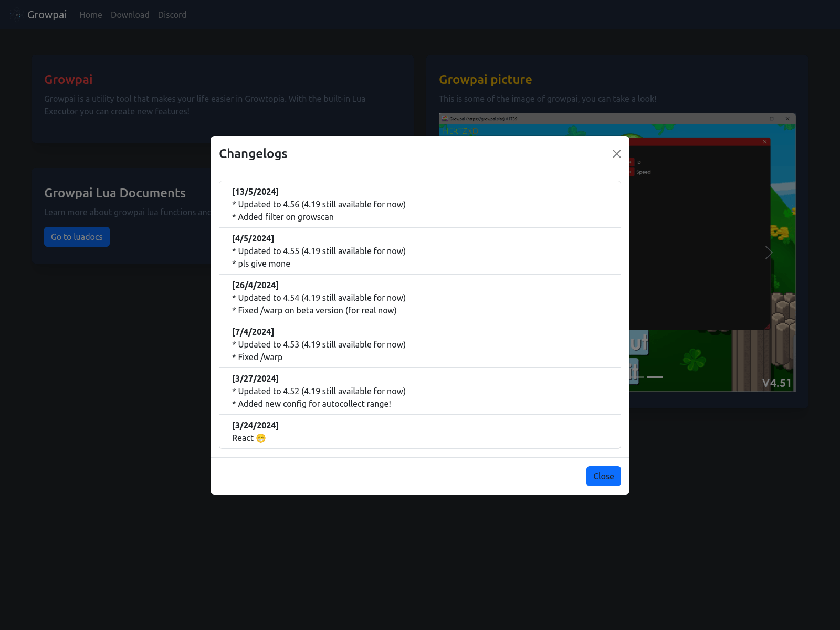Image resolution: width=840 pixels, height=630 pixels.
Task: Click 'Added filter on growscan' line
Action: (x=283, y=217)
